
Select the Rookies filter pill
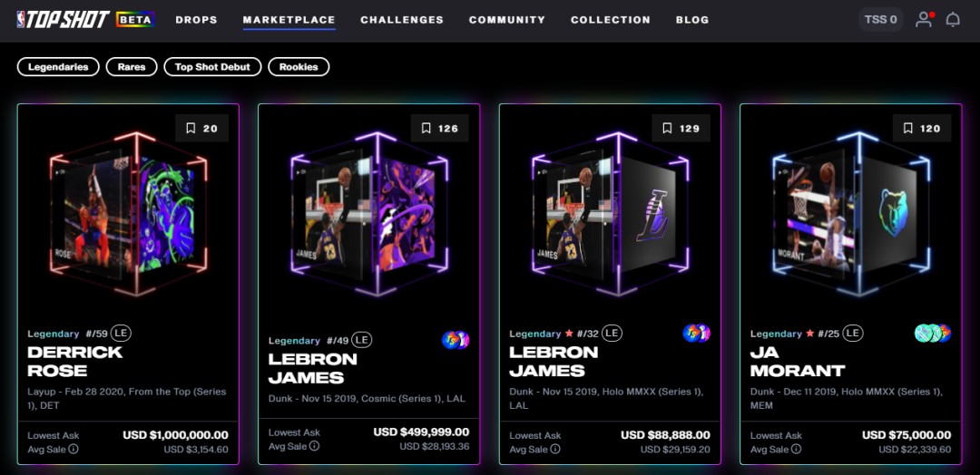(299, 67)
